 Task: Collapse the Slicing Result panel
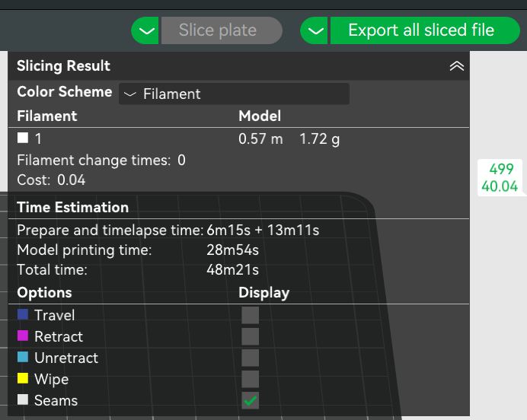(x=456, y=66)
